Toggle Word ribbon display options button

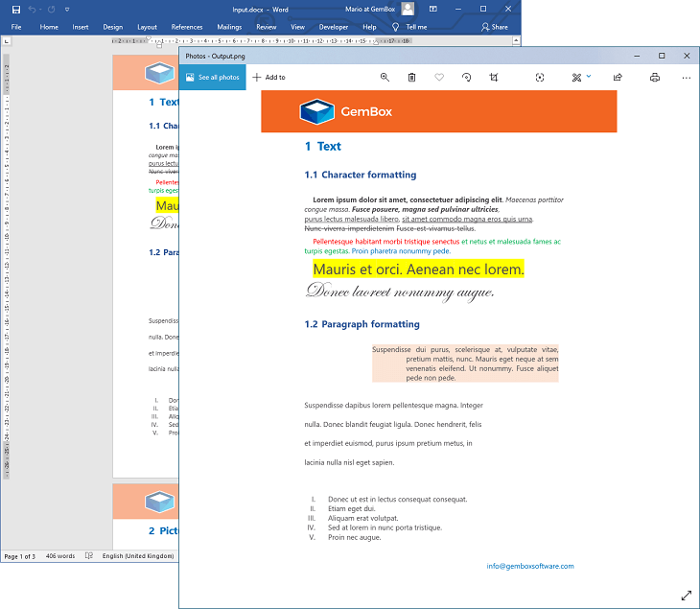point(433,9)
